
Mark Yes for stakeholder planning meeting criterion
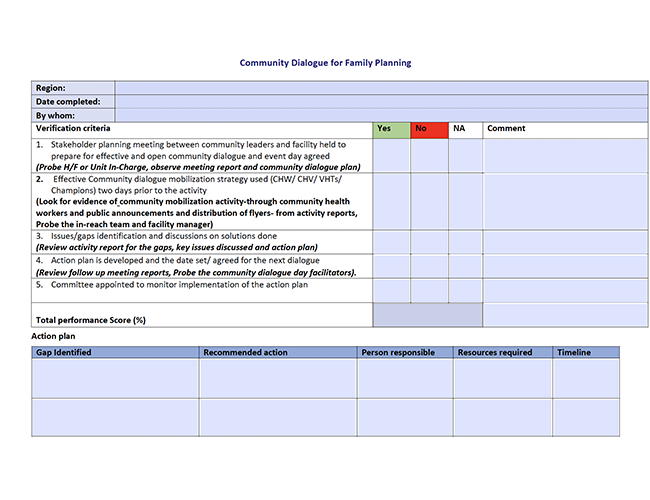391,155
